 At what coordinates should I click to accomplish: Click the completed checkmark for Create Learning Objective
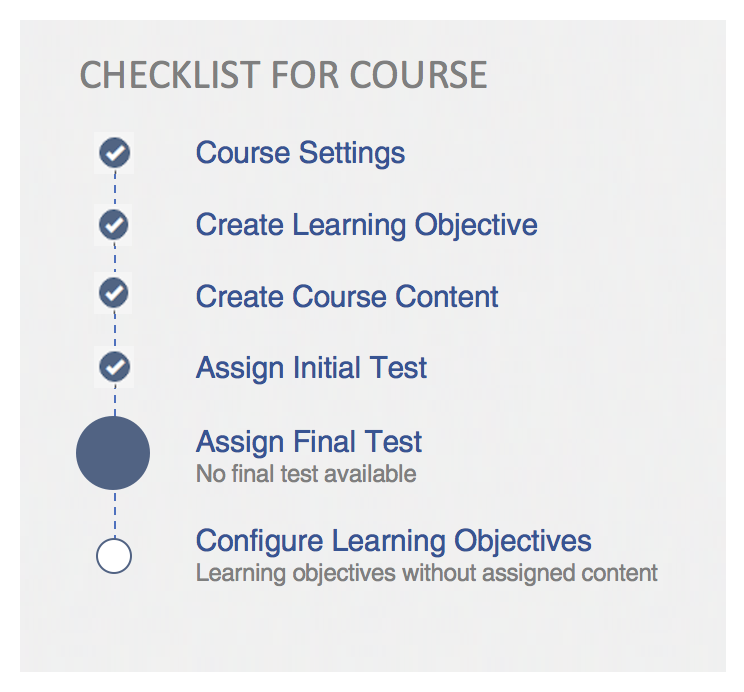115,224
